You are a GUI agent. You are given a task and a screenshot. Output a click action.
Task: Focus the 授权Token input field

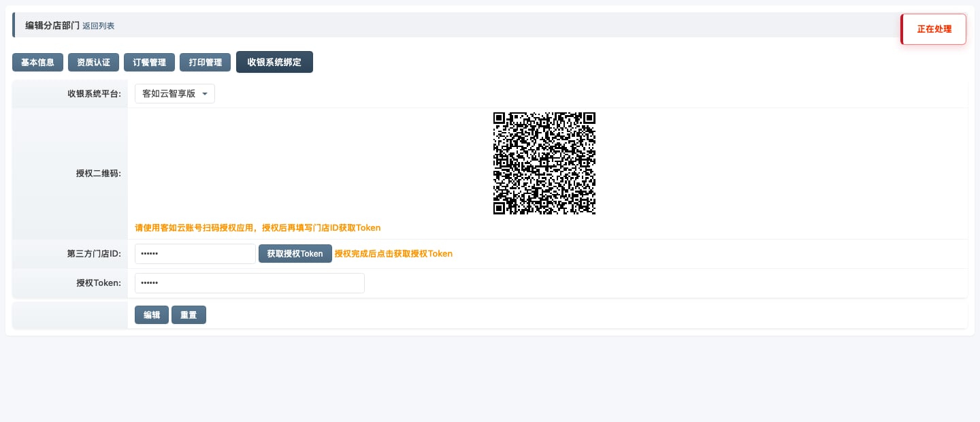(250, 283)
